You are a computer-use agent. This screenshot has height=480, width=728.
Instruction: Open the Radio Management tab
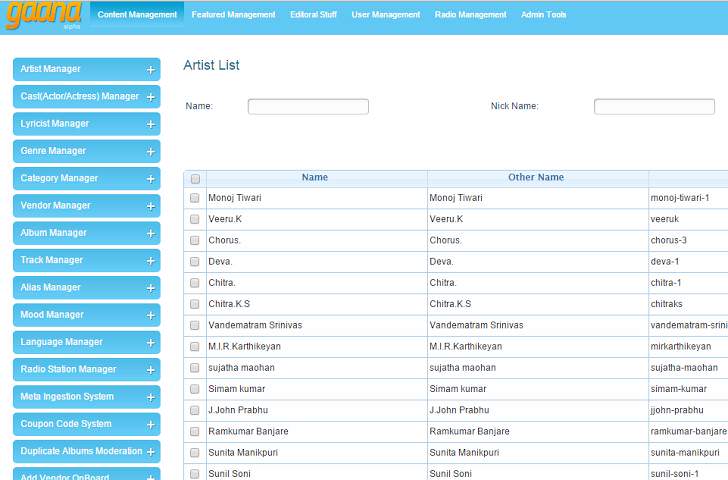(470, 15)
